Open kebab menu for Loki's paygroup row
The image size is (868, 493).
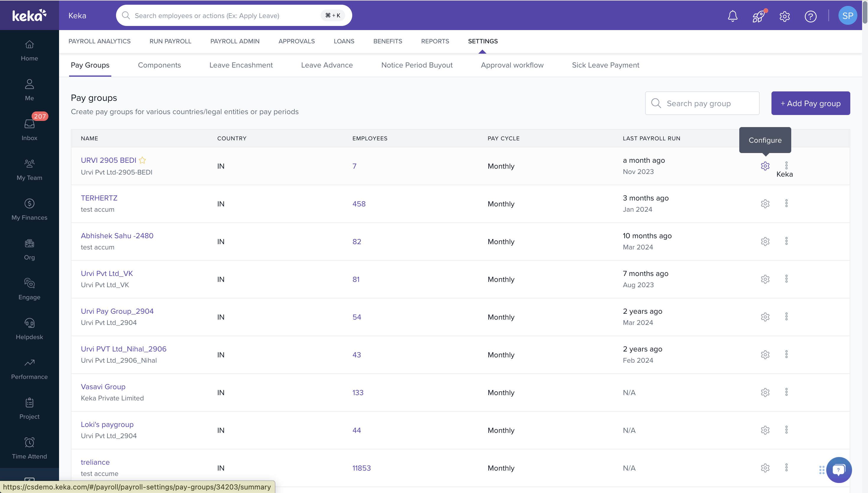[x=786, y=430]
